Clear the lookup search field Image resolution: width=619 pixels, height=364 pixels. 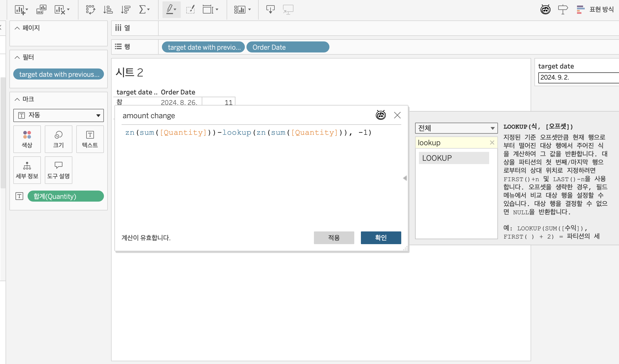tap(492, 143)
